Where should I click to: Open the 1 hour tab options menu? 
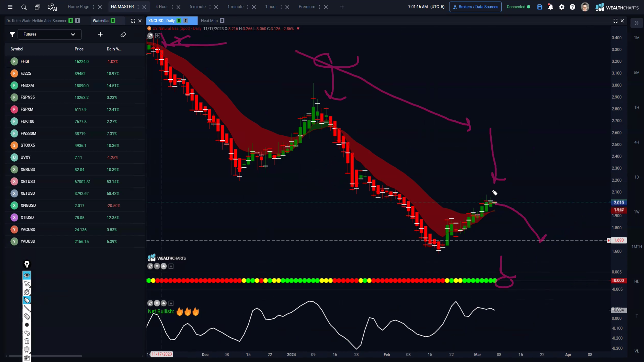point(281,7)
